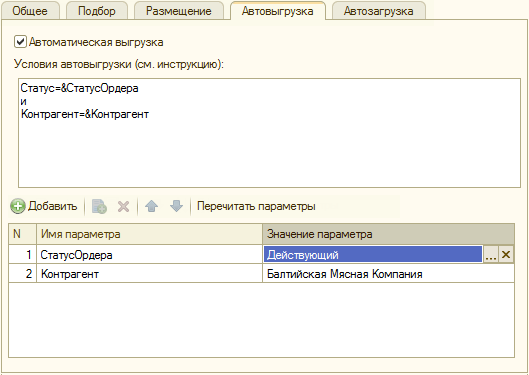Click the delete X icon in toolbar
This screenshot has width=529, height=375.
click(x=123, y=206)
